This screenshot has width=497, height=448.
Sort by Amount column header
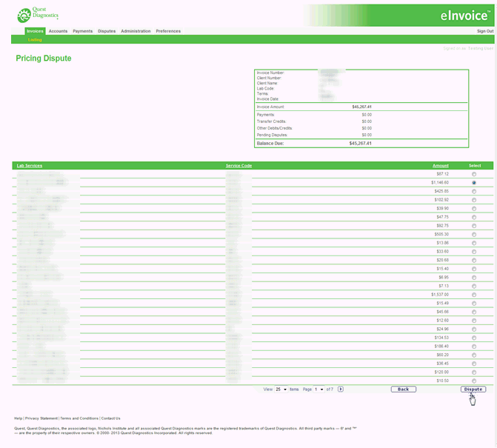coord(440,166)
